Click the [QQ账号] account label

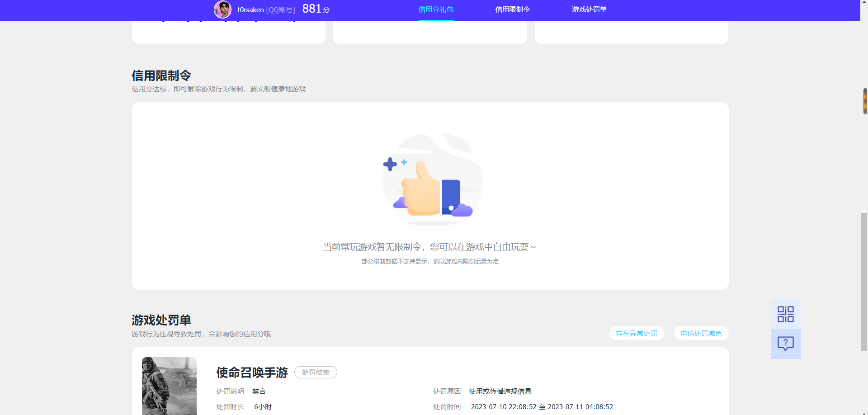(280, 9)
